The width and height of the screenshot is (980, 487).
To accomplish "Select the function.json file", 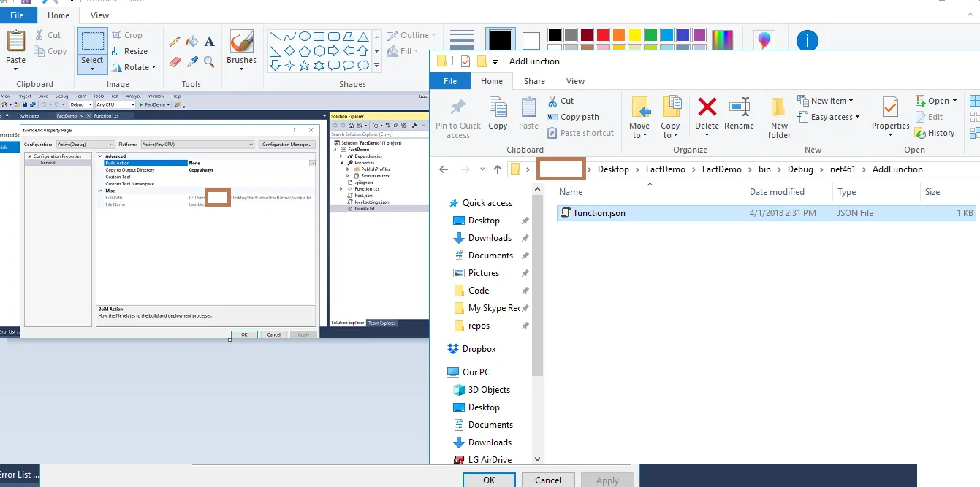I will coord(766,213).
